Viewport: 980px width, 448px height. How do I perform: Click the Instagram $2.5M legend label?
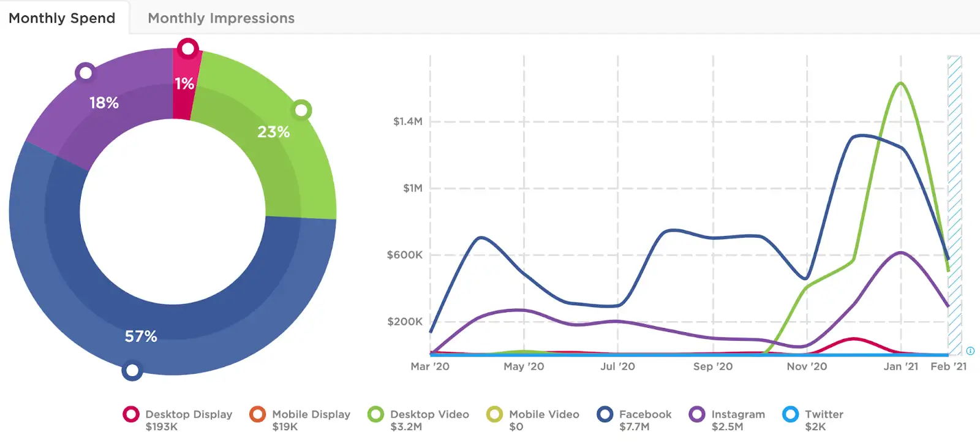pos(738,420)
